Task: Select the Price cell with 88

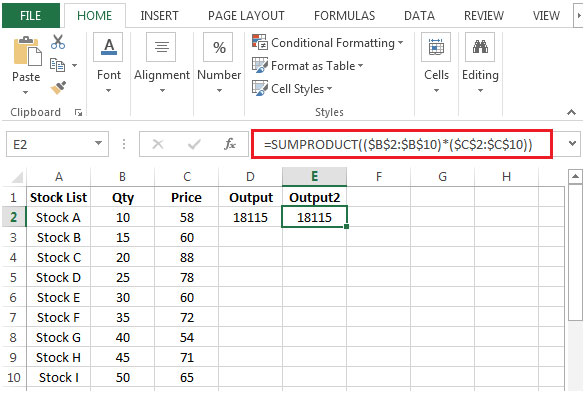Action: pyautogui.click(x=186, y=257)
